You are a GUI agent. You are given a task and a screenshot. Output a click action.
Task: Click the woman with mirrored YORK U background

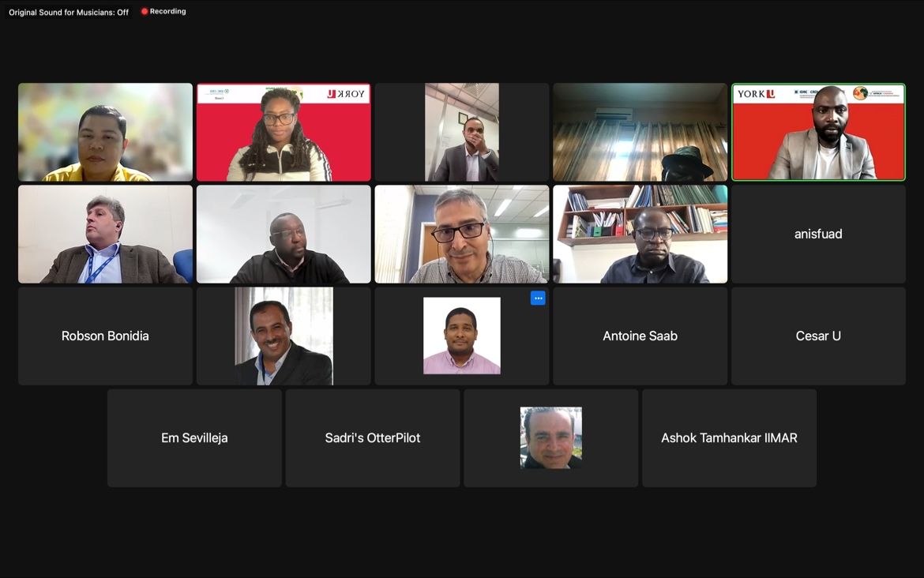pos(284,132)
